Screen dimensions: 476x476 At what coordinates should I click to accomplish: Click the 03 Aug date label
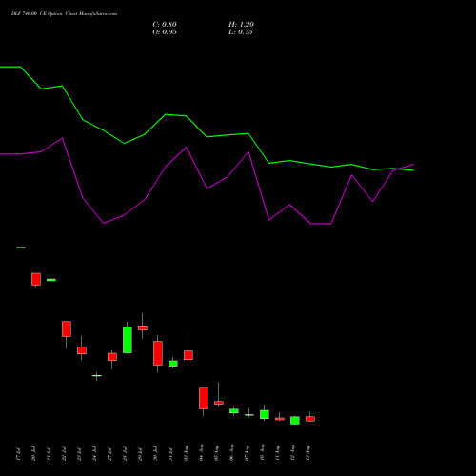[x=186, y=453]
